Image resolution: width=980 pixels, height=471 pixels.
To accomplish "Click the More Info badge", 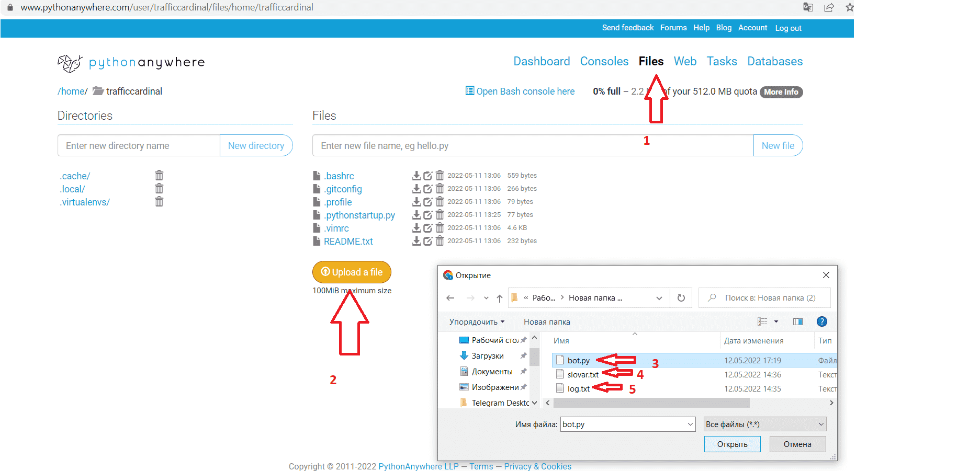I will [x=781, y=92].
